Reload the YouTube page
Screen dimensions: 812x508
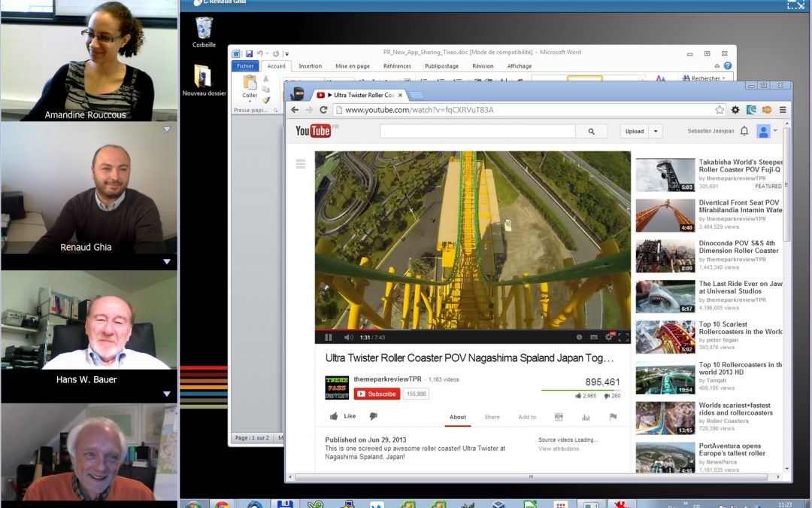pyautogui.click(x=323, y=110)
